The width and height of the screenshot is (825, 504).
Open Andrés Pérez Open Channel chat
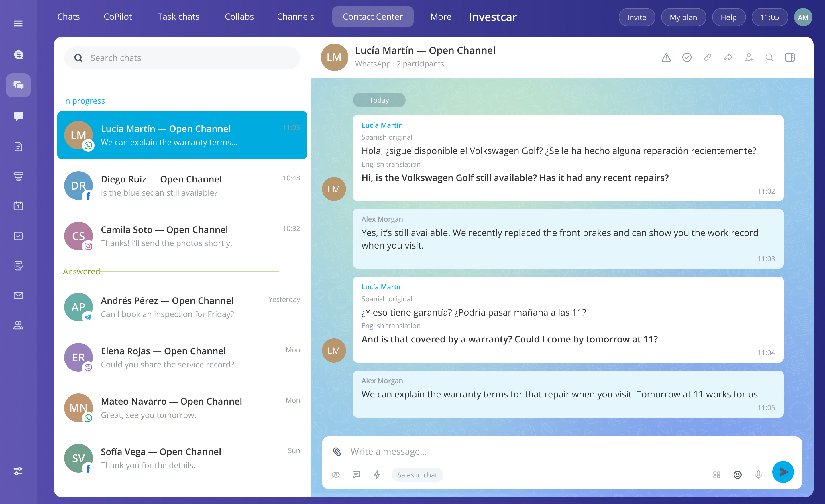(182, 307)
